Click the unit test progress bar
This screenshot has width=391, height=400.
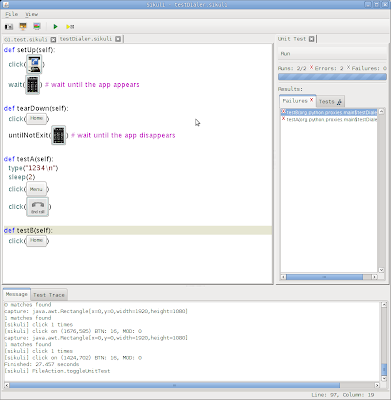[332, 77]
